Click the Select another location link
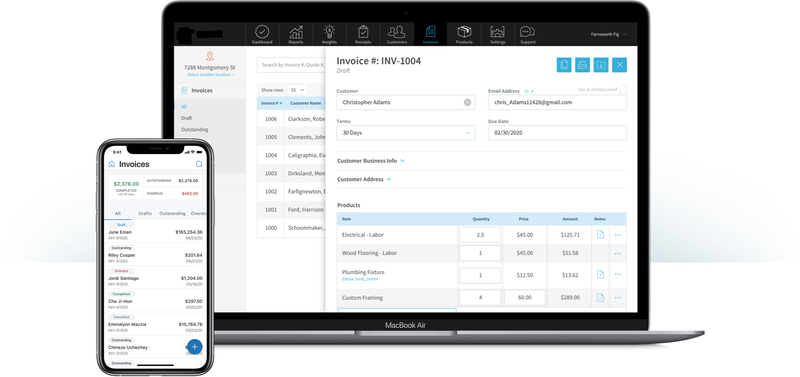This screenshot has height=377, width=800. 210,75
